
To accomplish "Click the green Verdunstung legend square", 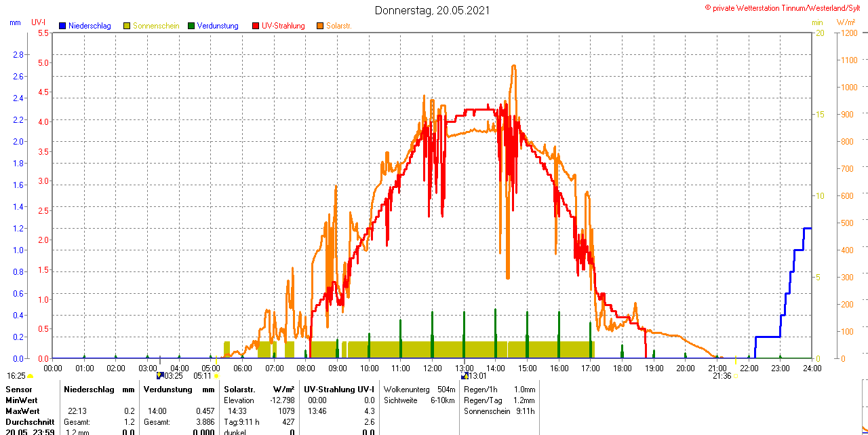I will [x=191, y=26].
